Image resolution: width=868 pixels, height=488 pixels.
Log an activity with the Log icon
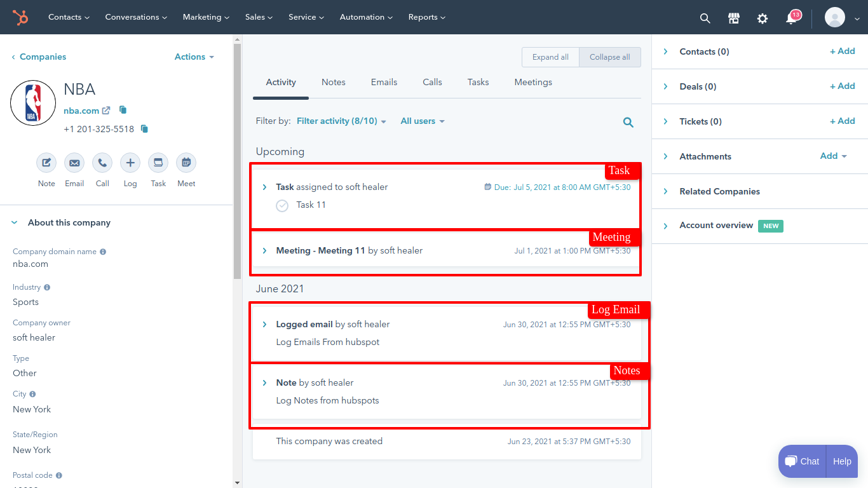(x=130, y=163)
